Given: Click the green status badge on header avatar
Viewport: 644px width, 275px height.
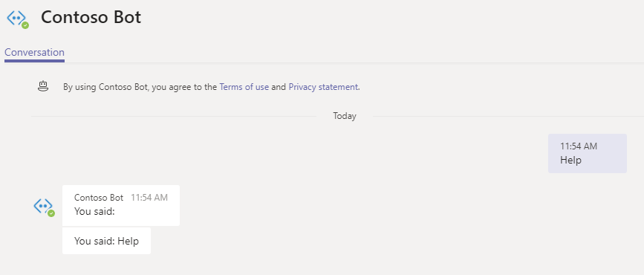Looking at the screenshot, I should pos(25,25).
